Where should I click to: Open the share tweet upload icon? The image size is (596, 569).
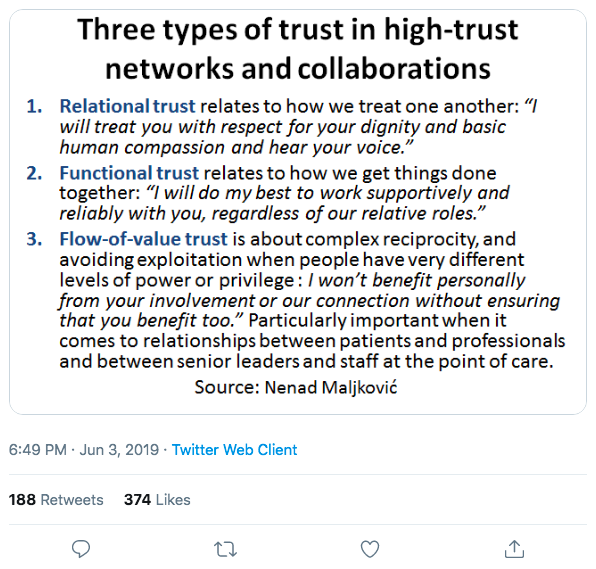point(514,549)
